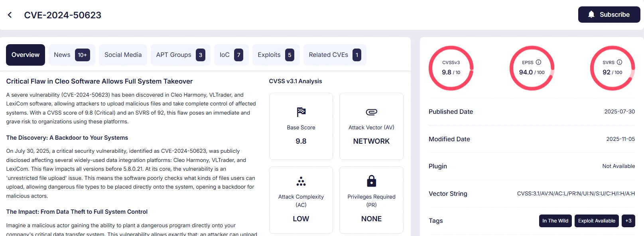Open the Social Media tab
The width and height of the screenshot is (644, 236).
(x=123, y=55)
